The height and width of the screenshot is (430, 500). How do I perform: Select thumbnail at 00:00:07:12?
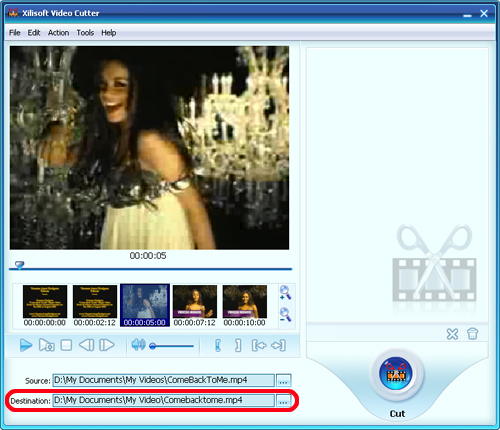click(195, 305)
